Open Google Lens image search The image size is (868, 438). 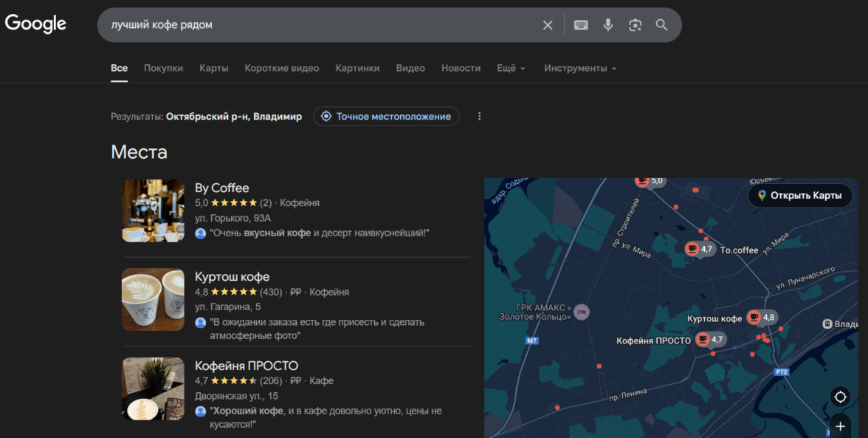coord(635,25)
